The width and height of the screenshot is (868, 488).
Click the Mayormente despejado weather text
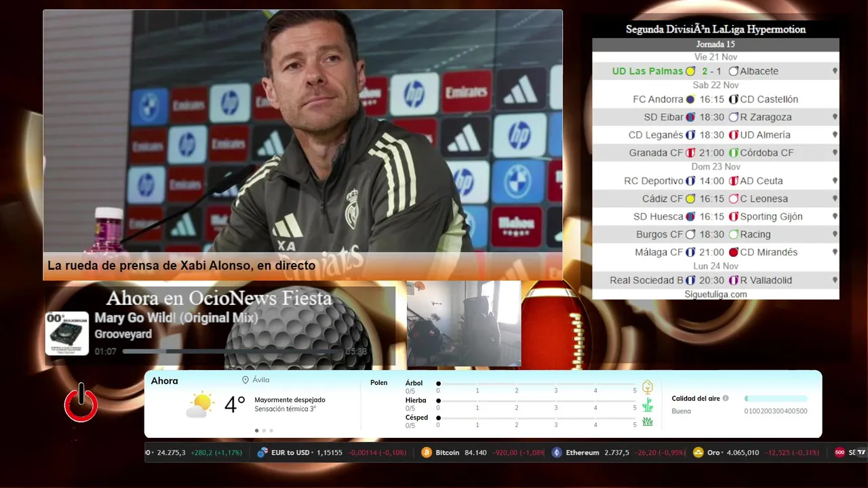pyautogui.click(x=290, y=400)
